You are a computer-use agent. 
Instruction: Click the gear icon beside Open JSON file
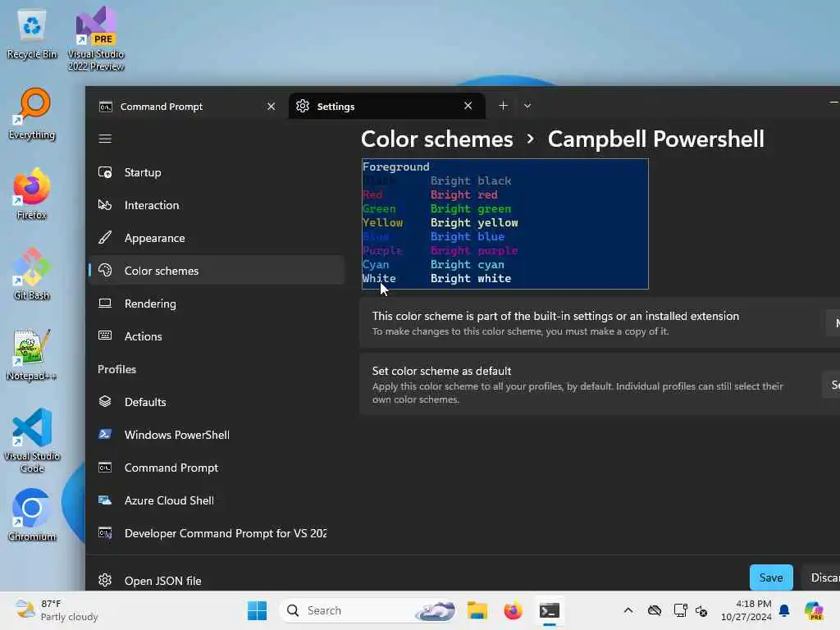105,580
